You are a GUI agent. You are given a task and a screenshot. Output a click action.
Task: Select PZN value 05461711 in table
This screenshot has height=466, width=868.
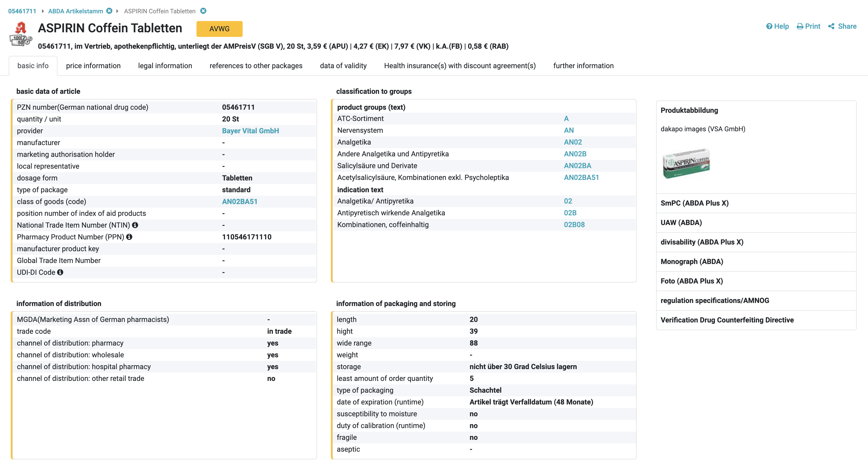[238, 107]
